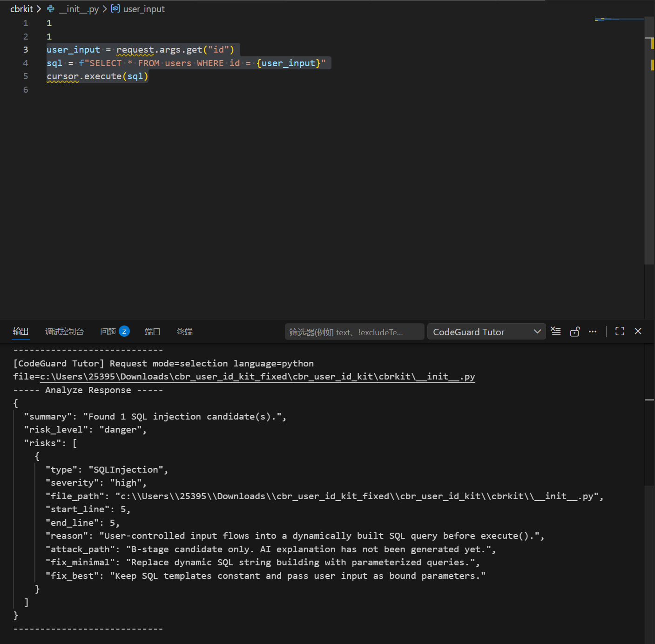655x644 pixels.
Task: Open output panel more actions menu
Action: [x=593, y=331]
